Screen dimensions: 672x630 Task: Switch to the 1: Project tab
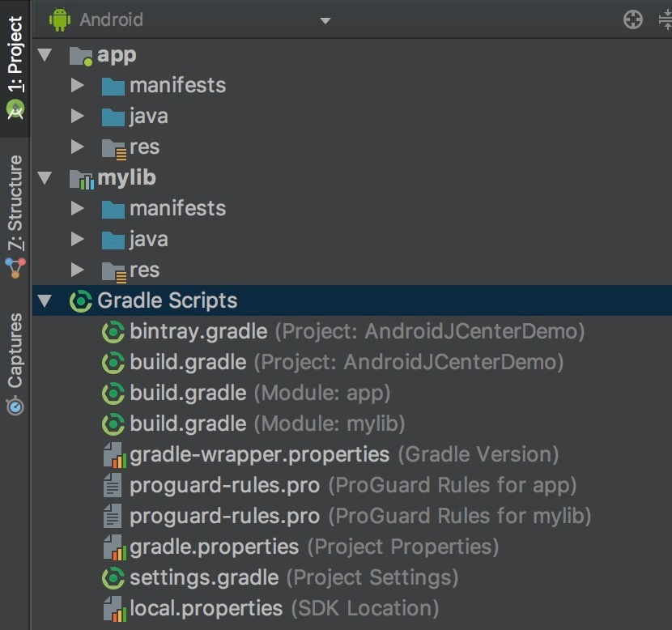[x=15, y=67]
